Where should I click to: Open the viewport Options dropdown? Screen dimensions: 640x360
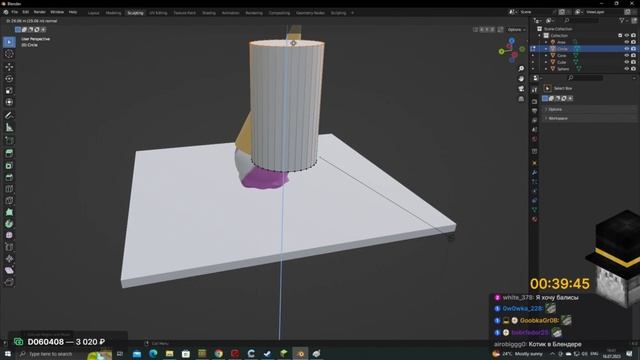tap(516, 30)
